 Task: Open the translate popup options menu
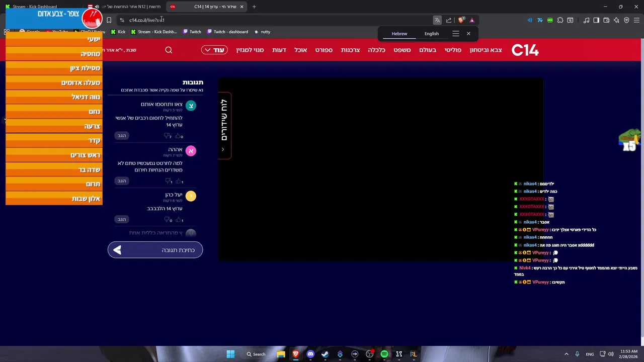[456, 34]
